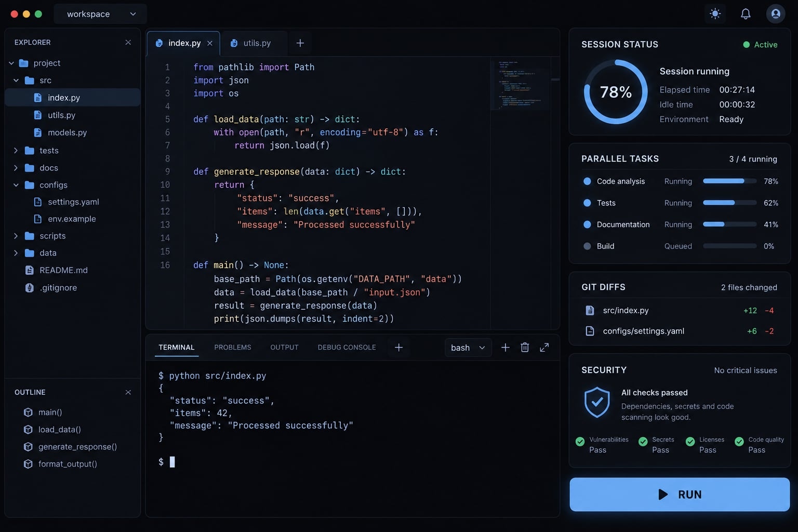Open configs/settings.yaml diff entry
Viewport: 798px width, 532px height.
(680, 331)
